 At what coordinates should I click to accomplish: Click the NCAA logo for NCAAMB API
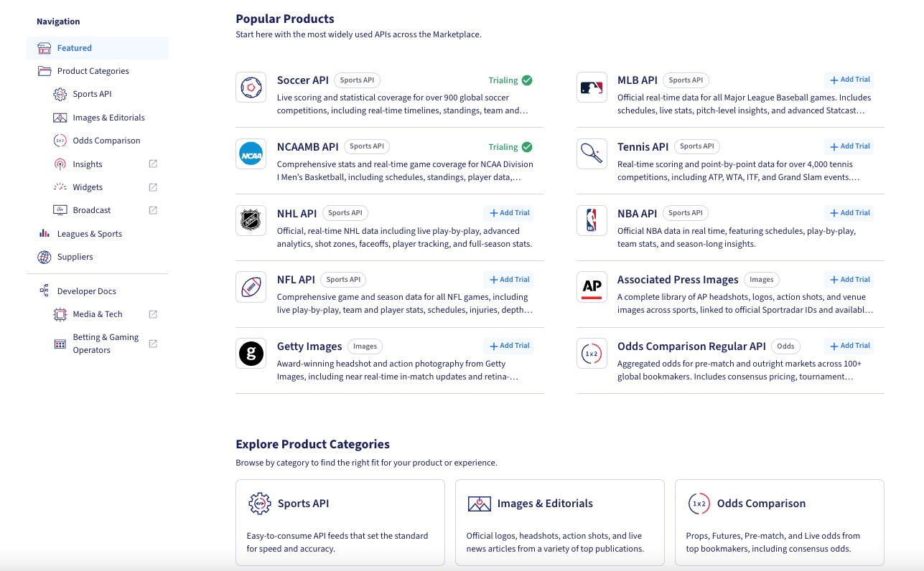[251, 154]
